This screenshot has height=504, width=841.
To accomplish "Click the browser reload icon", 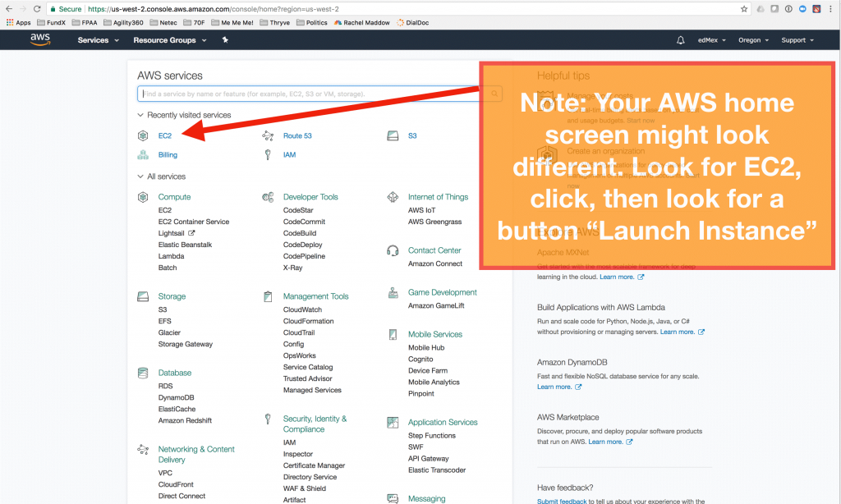I will click(37, 9).
